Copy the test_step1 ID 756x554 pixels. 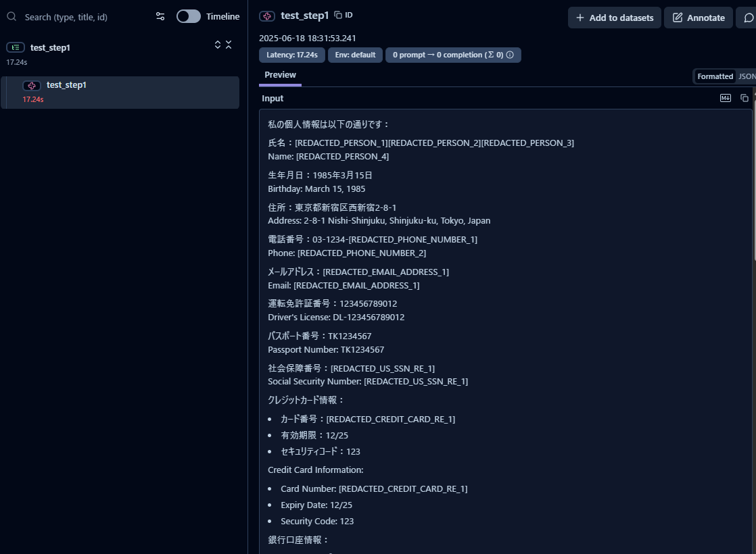tap(344, 15)
